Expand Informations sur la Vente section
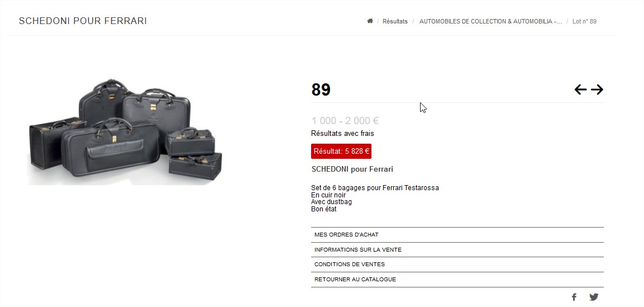Viewport: 644px width, 307px height. (x=457, y=249)
